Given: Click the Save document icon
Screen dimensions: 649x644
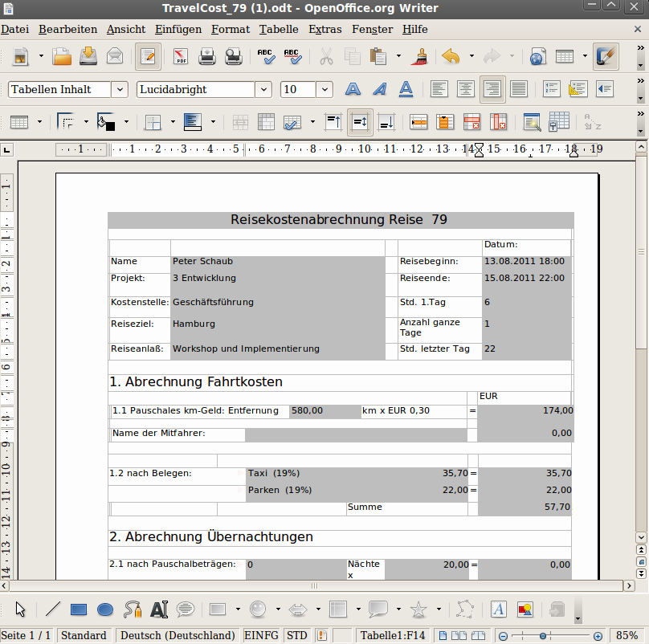Looking at the screenshot, I should coord(88,57).
